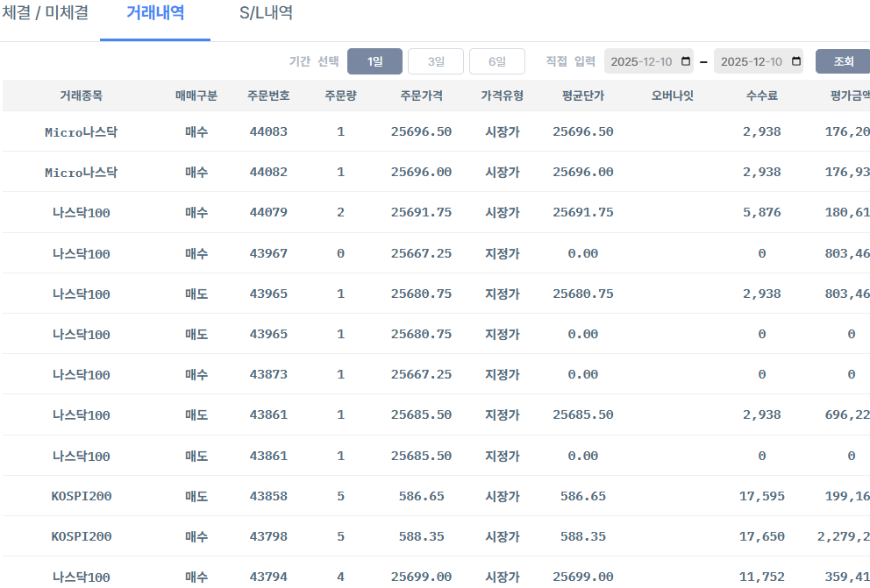Click order price 25699.00 in row 43794
The image size is (870, 588).
[421, 577]
